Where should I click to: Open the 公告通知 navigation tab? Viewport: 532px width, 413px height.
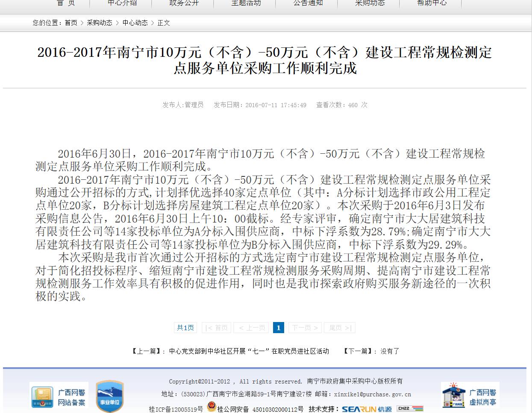point(308,3)
